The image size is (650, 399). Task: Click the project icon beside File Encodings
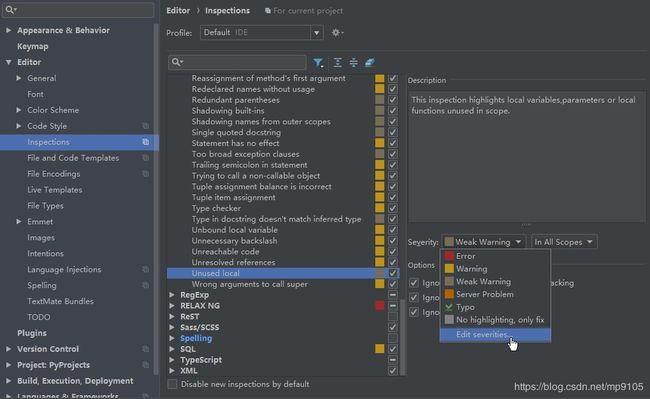pos(146,174)
